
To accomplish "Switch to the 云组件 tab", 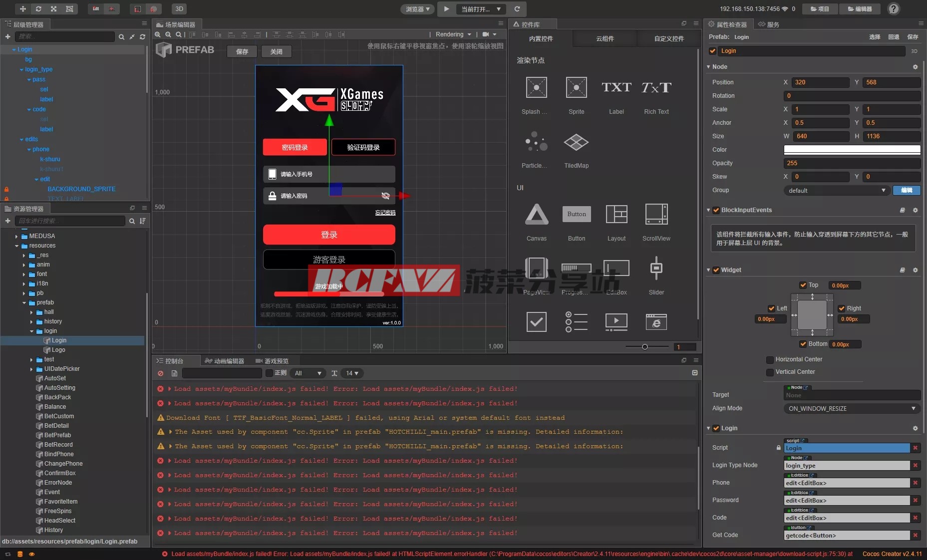I will coord(605,38).
